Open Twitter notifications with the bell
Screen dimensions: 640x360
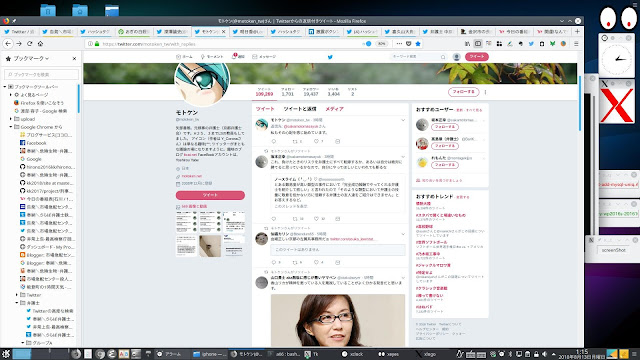[238, 57]
